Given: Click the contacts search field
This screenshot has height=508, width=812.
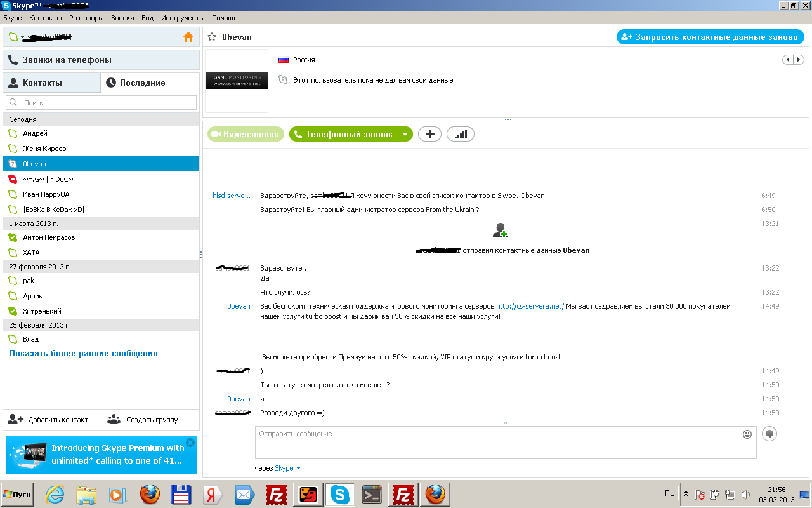Looking at the screenshot, I should tap(101, 102).
